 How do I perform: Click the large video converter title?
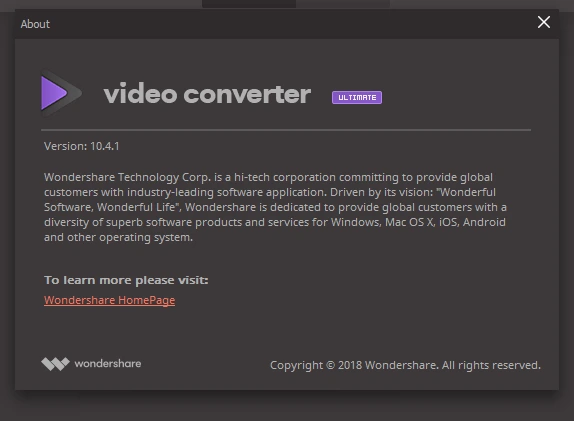click(x=207, y=94)
